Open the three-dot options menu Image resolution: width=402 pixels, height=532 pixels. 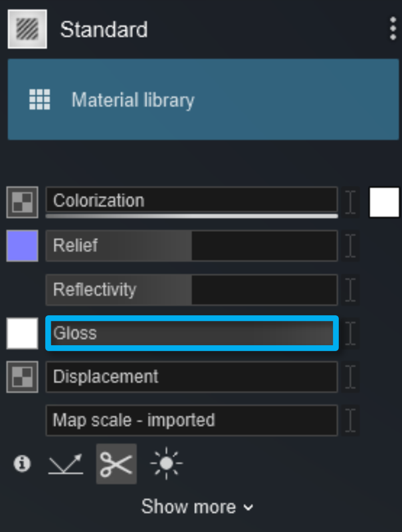393,29
